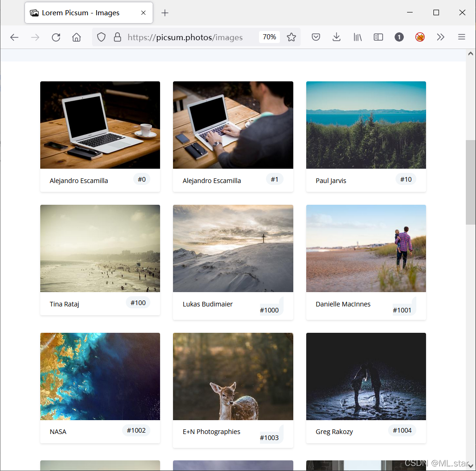
Task: Click the #1004 id badge
Action: pyautogui.click(x=402, y=430)
